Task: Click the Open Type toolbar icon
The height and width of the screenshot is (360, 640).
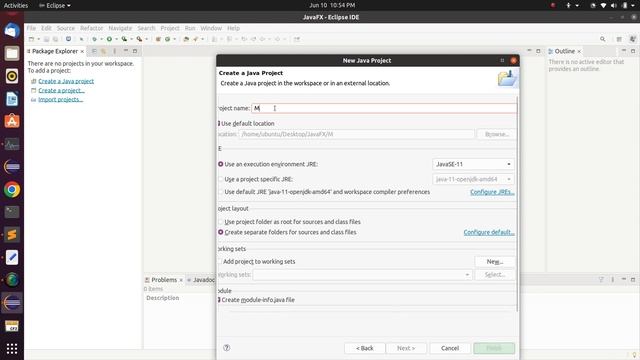Action: (186, 39)
